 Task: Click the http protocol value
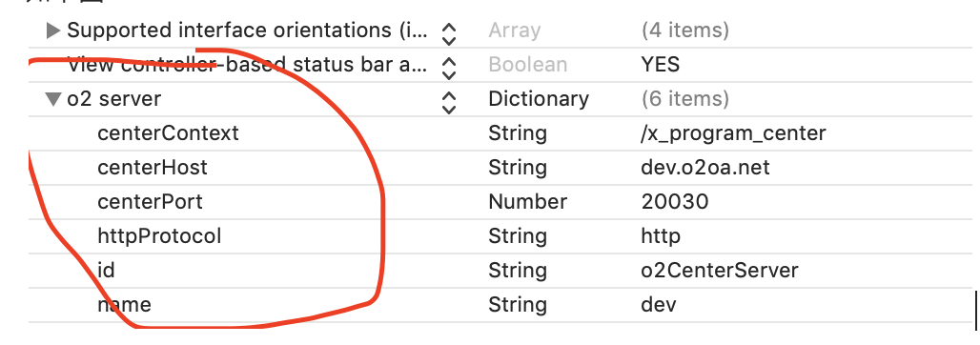click(x=661, y=236)
